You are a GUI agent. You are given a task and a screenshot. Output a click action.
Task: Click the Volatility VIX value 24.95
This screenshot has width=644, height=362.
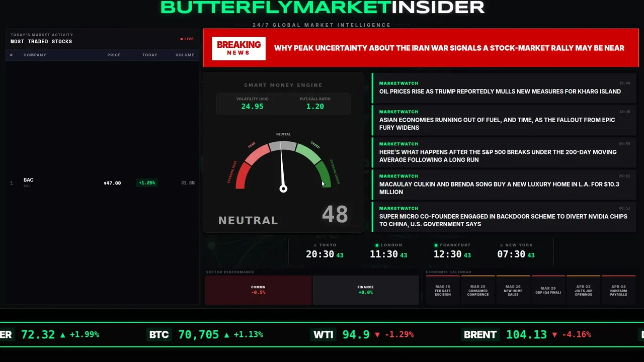[252, 107]
